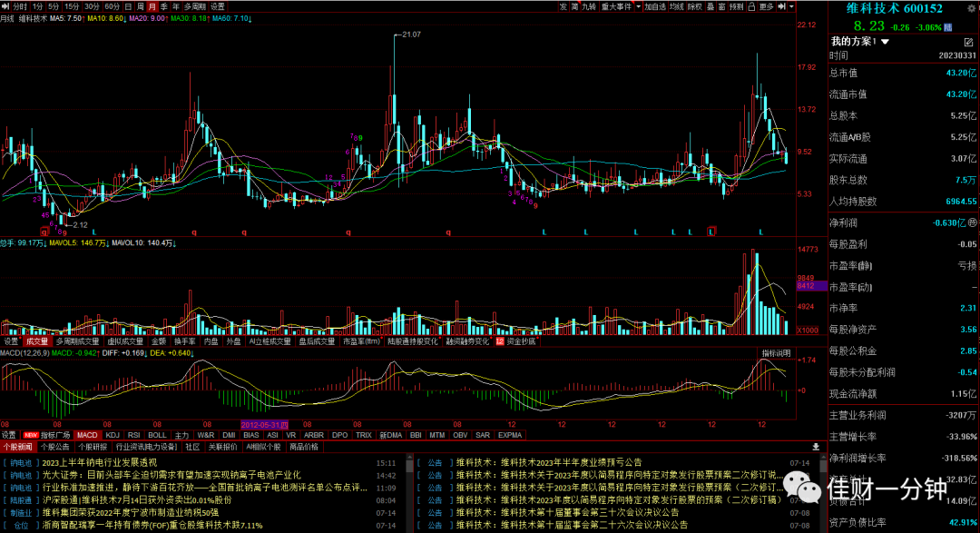The width and height of the screenshot is (980, 533).
Task: Switch to the 季 quarterly period
Action: click(163, 6)
